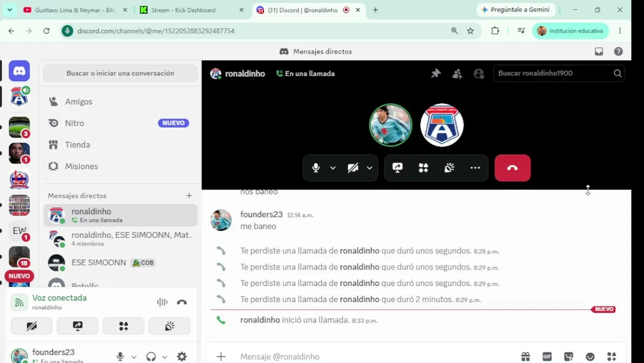This screenshot has height=363, width=644.
Task: Reload the page
Action: [46, 31]
